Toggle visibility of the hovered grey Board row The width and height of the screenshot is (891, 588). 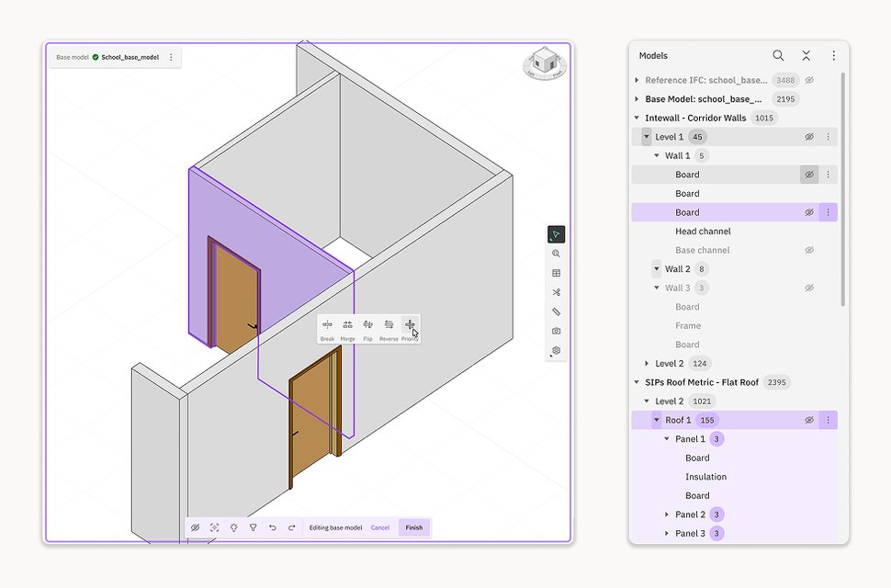pyautogui.click(x=809, y=175)
